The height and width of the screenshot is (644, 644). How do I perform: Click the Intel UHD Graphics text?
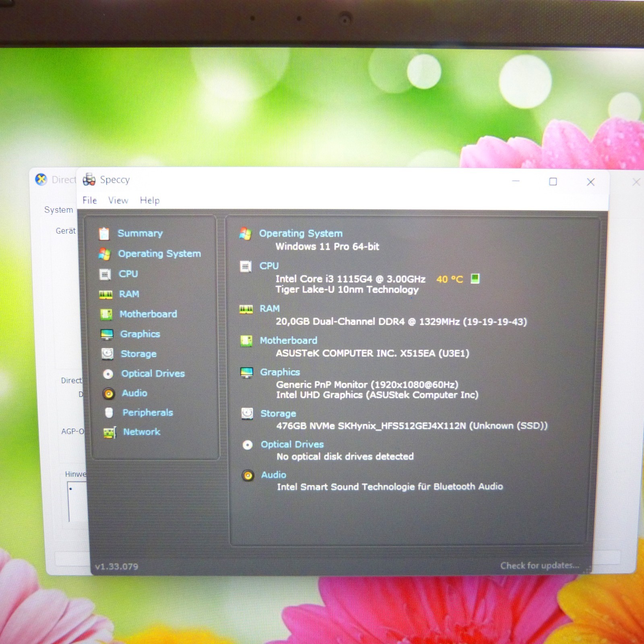click(377, 395)
